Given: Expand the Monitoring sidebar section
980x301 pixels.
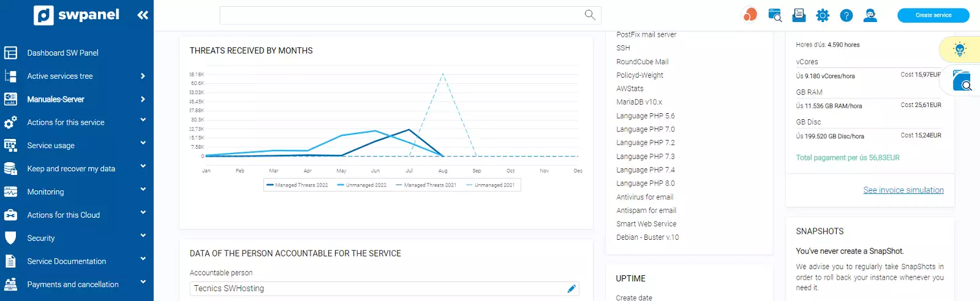Looking at the screenshot, I should tap(45, 192).
